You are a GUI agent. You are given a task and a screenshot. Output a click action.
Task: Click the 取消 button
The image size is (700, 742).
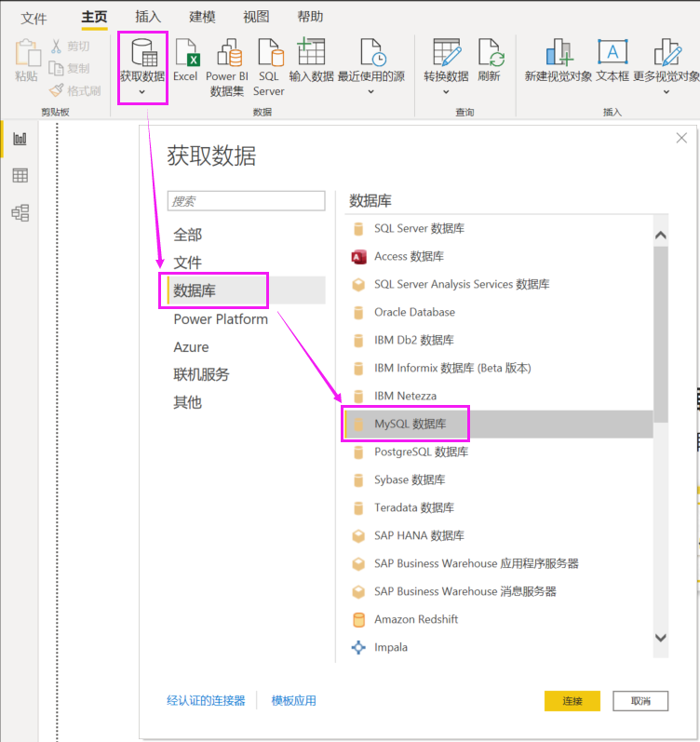coord(640,701)
